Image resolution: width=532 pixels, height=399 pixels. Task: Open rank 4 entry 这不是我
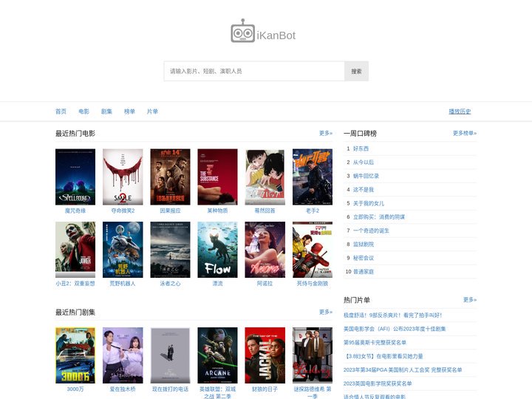364,190
